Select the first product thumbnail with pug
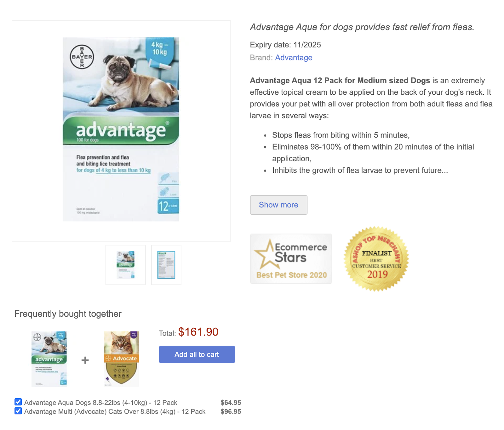 (126, 265)
